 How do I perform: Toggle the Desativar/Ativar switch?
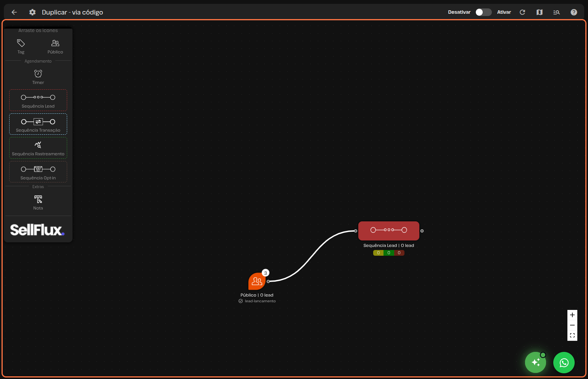pyautogui.click(x=483, y=12)
